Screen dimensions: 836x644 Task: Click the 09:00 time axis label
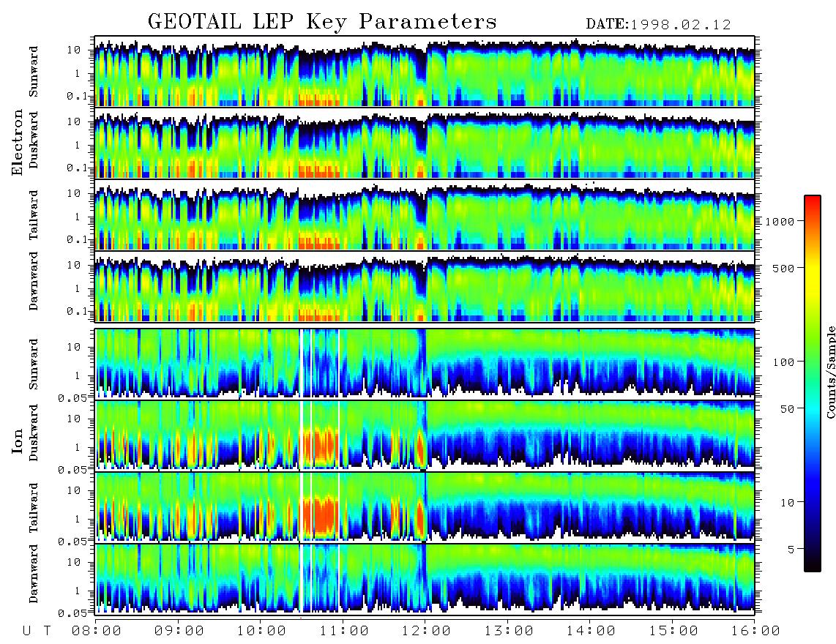(179, 631)
